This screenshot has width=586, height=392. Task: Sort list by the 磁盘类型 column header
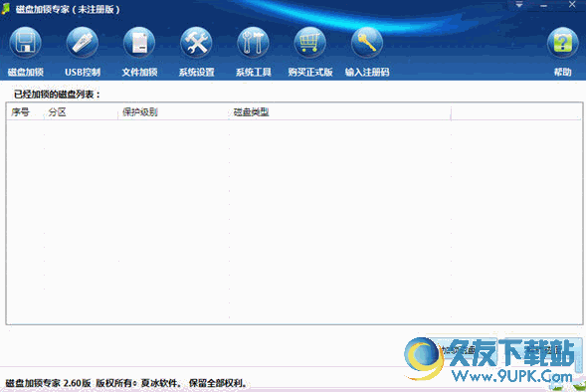point(340,112)
